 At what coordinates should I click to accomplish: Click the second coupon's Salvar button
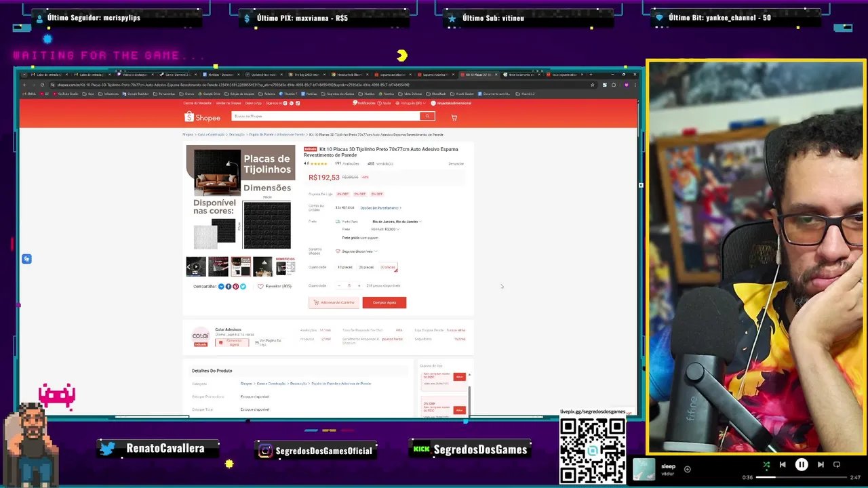[459, 409]
